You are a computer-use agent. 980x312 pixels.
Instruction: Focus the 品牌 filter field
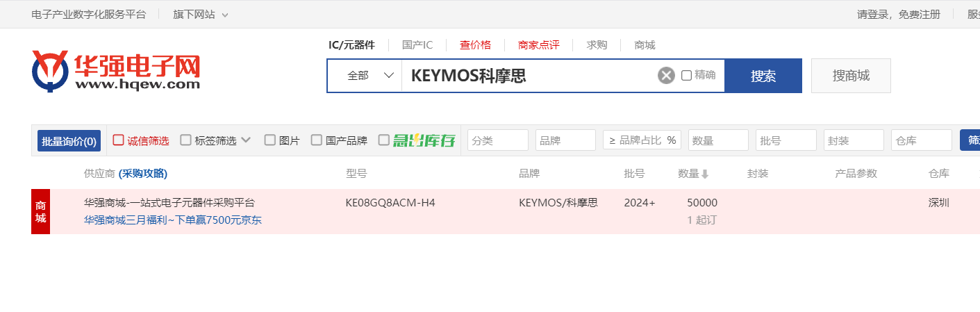pyautogui.click(x=565, y=140)
